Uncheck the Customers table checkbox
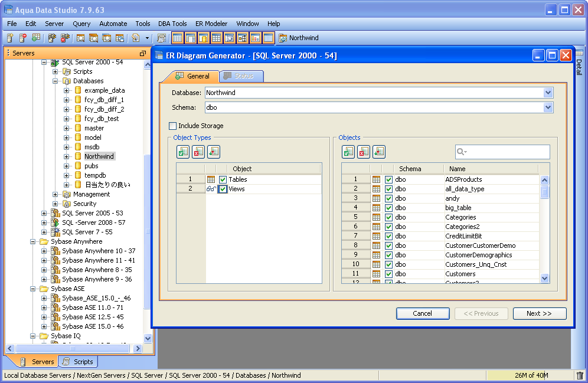Screen dimensions: 588x383 388,274
